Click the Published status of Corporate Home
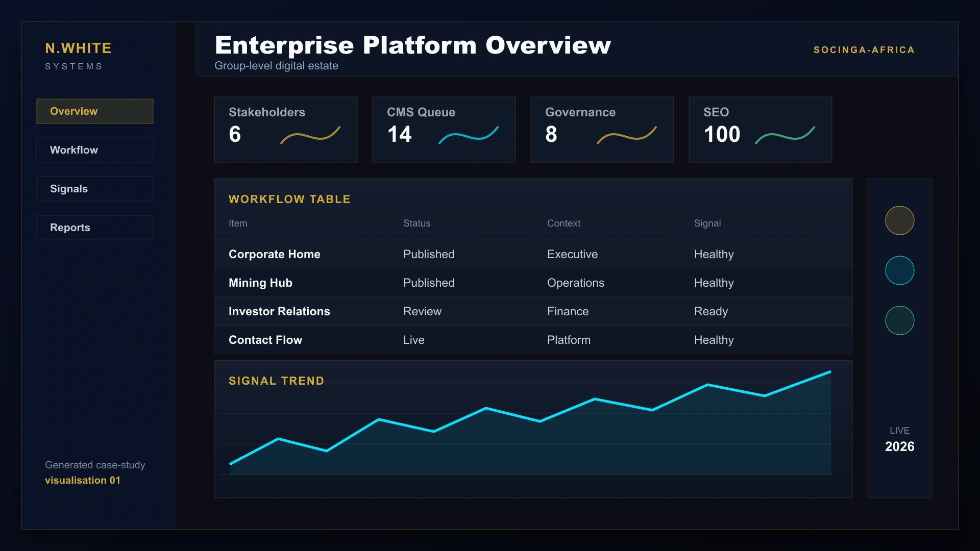 click(429, 254)
